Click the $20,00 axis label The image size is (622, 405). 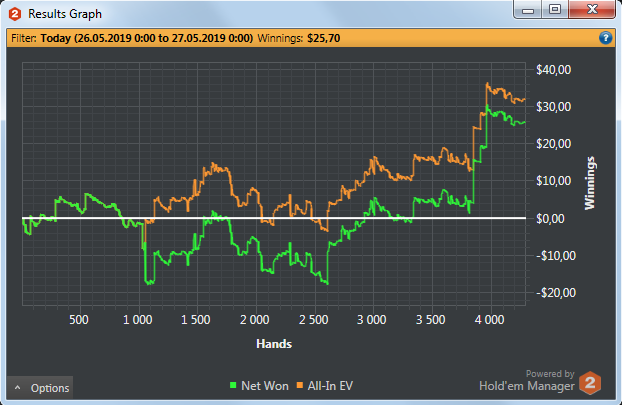click(553, 144)
